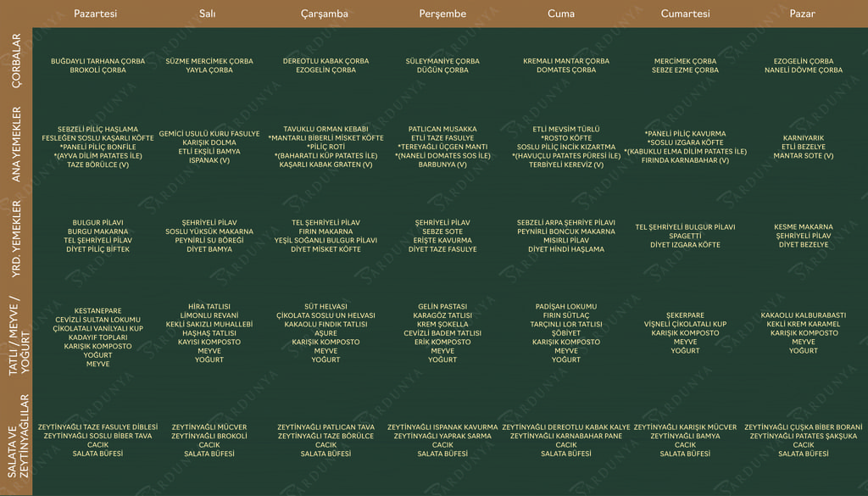This screenshot has width=868, height=496.
Task: Select the ANA YEMEKLER row label
Action: click(16, 144)
